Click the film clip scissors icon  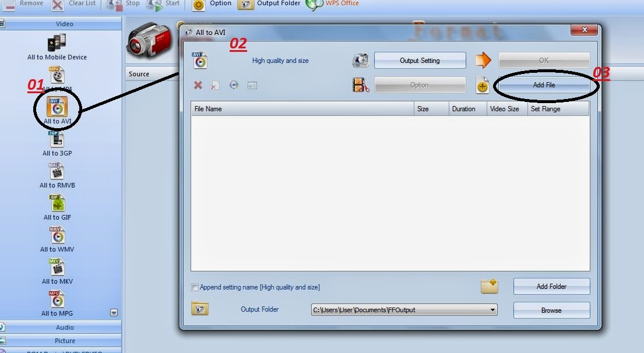361,85
